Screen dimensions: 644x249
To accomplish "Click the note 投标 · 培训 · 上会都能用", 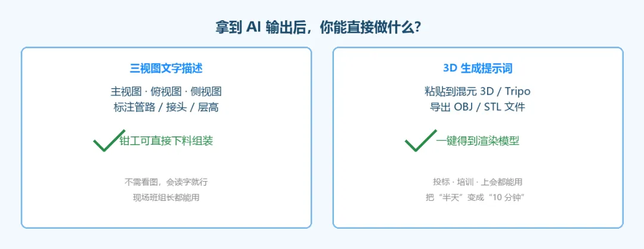I will tap(478, 182).
